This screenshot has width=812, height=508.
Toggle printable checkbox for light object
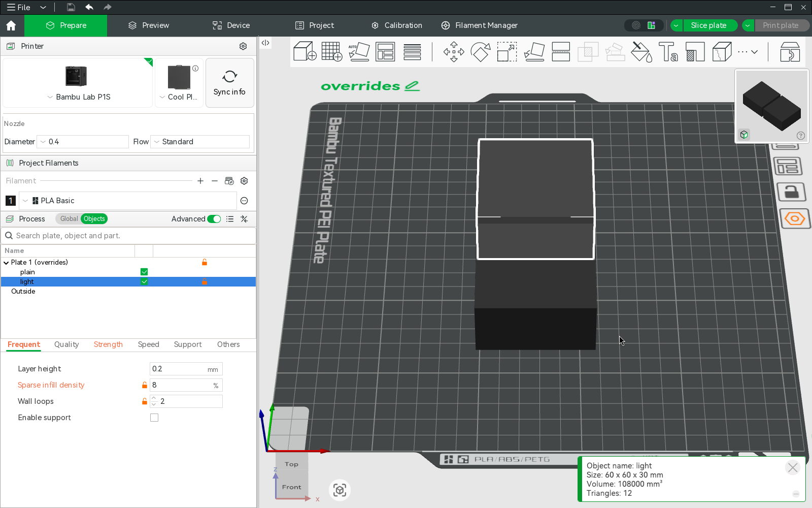(x=144, y=281)
